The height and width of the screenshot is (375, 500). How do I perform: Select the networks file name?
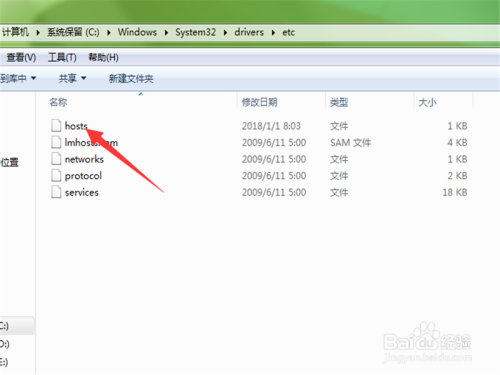click(84, 159)
